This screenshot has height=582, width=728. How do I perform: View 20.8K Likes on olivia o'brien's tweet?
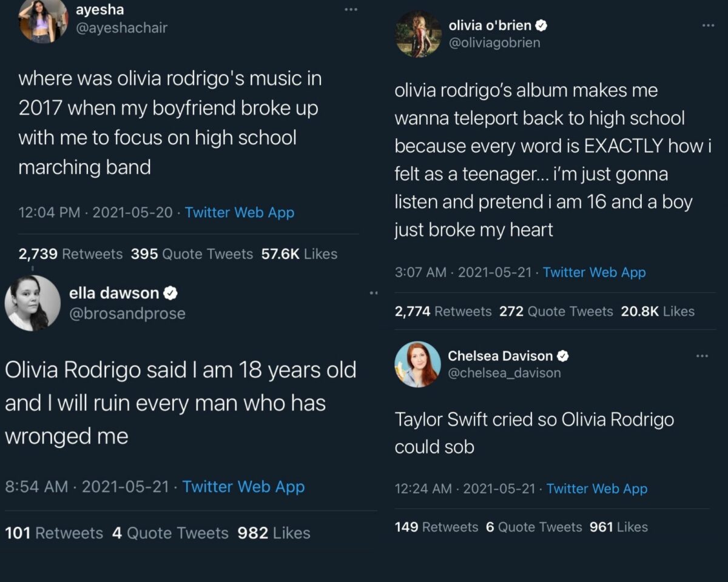658,312
